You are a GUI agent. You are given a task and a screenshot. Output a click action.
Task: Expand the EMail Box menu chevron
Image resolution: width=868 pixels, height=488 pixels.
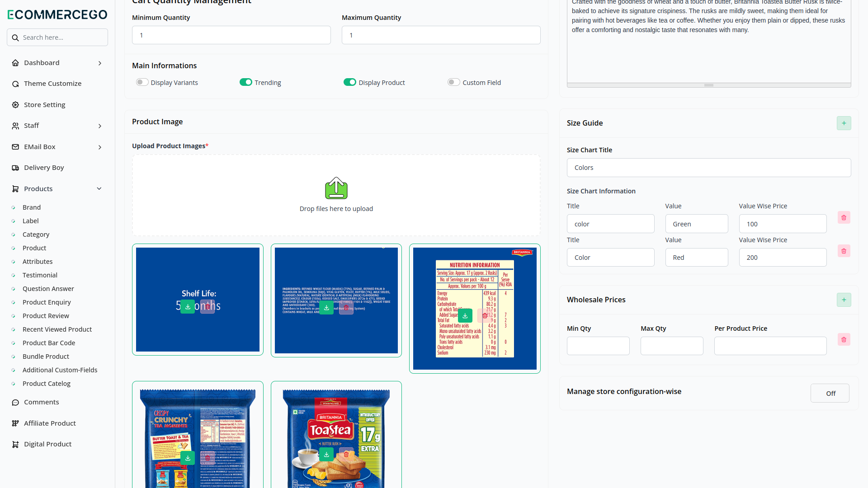pos(100,147)
